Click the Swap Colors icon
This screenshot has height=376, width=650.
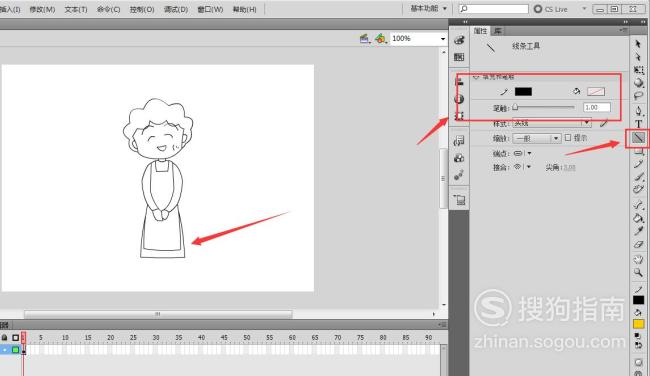coord(638,344)
